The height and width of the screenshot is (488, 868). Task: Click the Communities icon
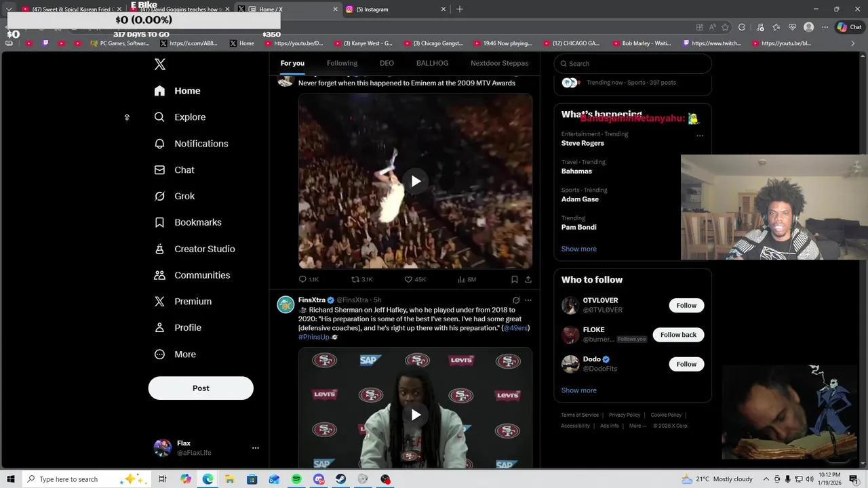[159, 275]
